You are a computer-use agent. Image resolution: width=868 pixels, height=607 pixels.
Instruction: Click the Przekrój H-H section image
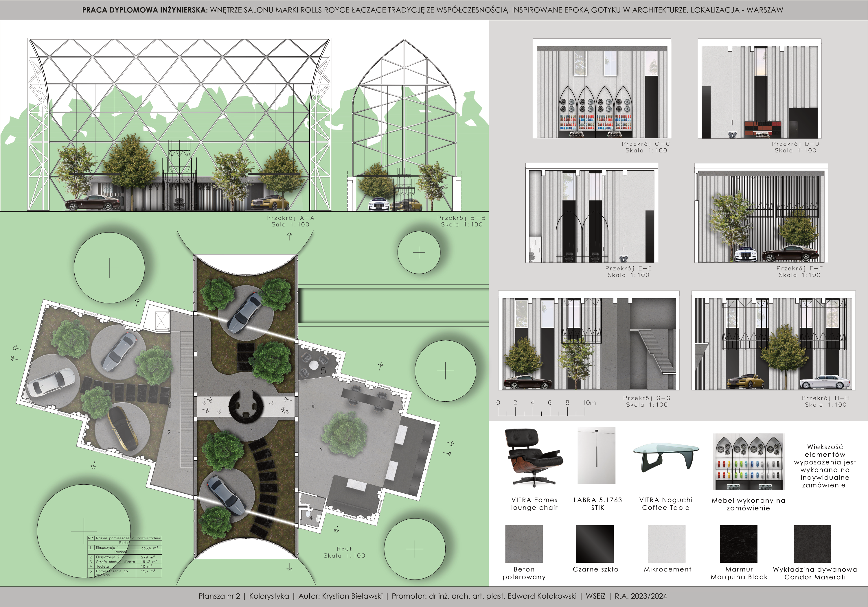tap(773, 341)
